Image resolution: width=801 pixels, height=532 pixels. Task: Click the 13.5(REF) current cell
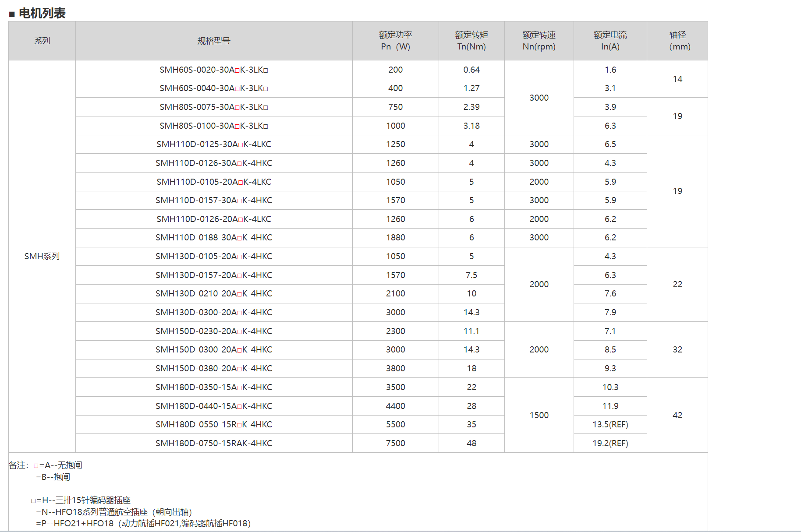point(610,424)
